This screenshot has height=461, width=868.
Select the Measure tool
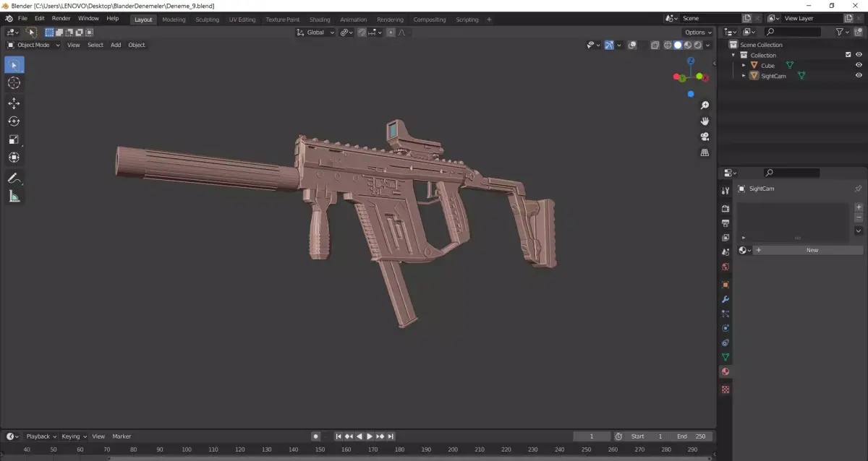click(14, 196)
